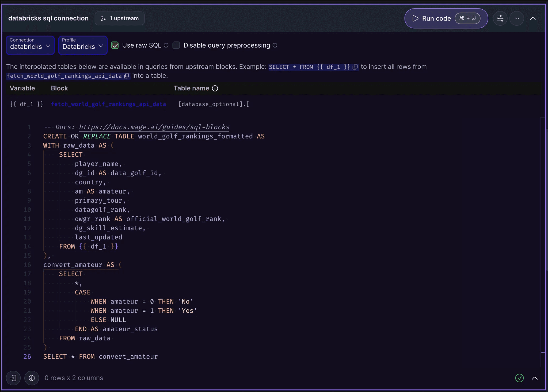Toggle the Use raw SQL checkbox

coord(115,45)
